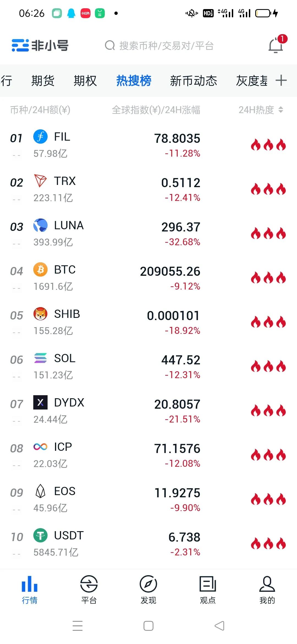The image size is (297, 644).
Task: Tap the FIL coin icon
Action: pyautogui.click(x=40, y=137)
